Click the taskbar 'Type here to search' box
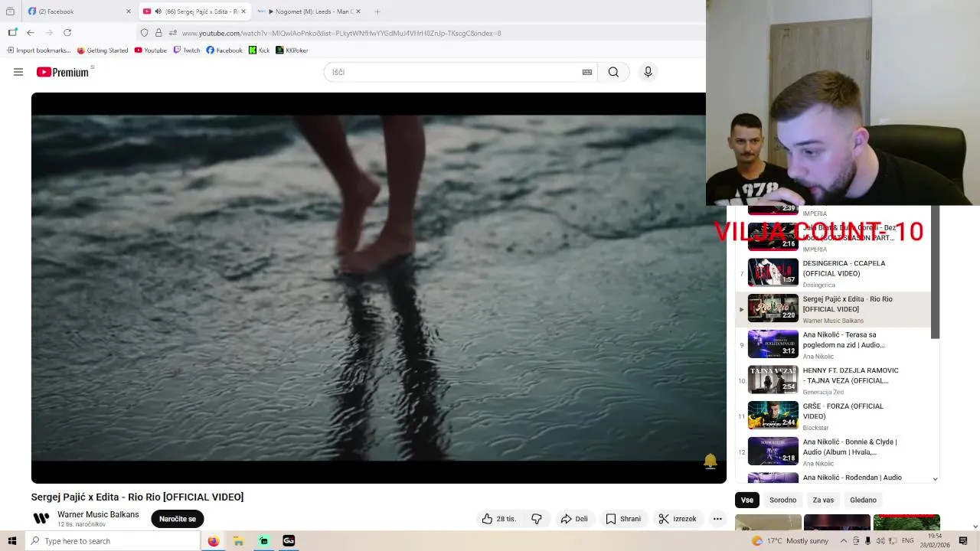The width and height of the screenshot is (980, 551). (113, 541)
